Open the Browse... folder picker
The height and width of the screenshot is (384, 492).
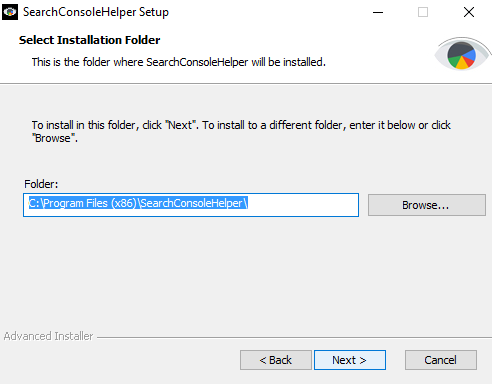pyautogui.click(x=427, y=205)
